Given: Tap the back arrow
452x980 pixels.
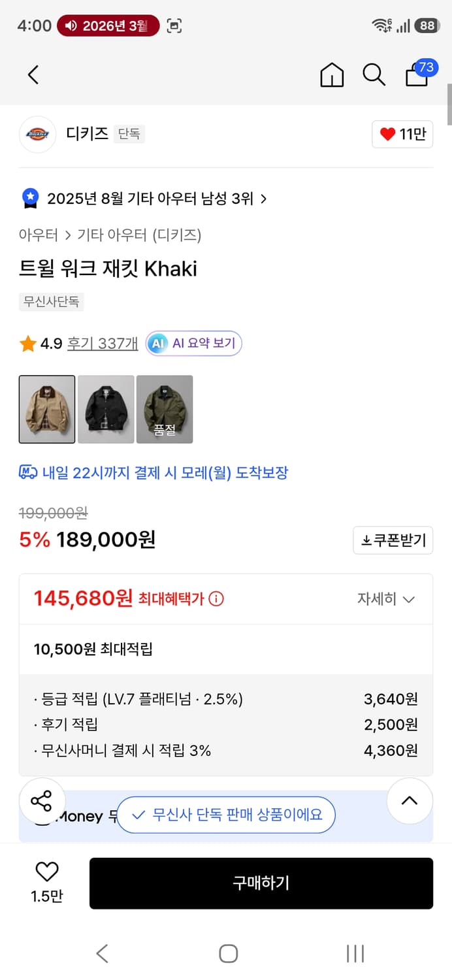Looking at the screenshot, I should pyautogui.click(x=33, y=74).
